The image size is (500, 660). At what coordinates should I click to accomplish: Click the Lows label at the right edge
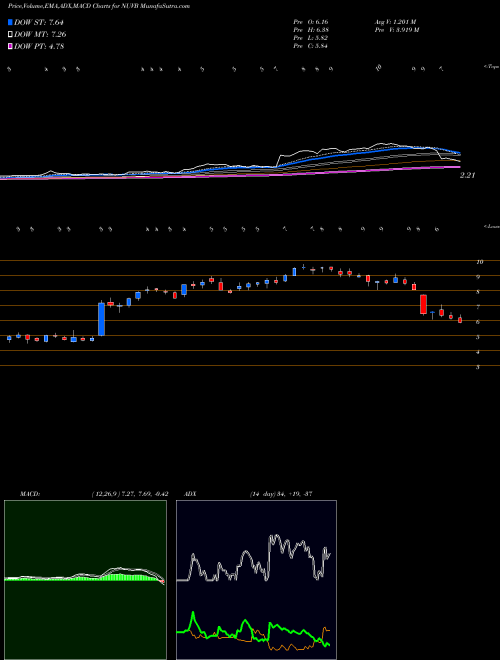(492, 226)
